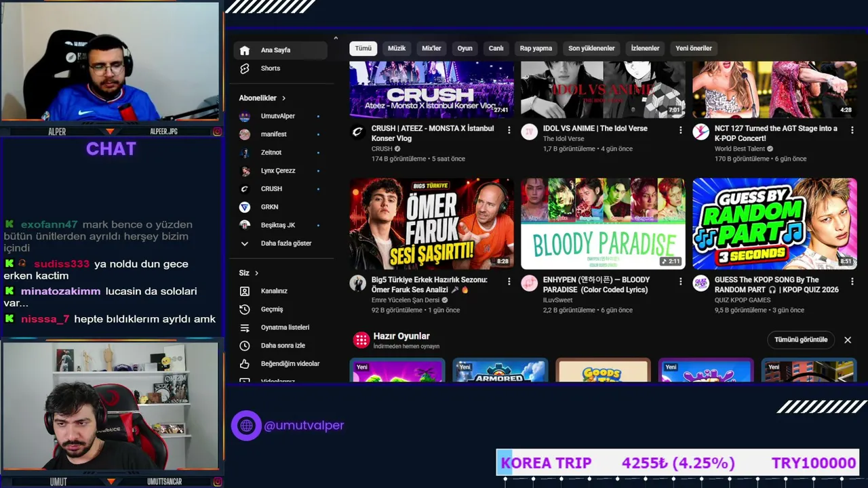Select the Son yüklenenler filter chip
This screenshot has width=868, height=488.
click(591, 48)
